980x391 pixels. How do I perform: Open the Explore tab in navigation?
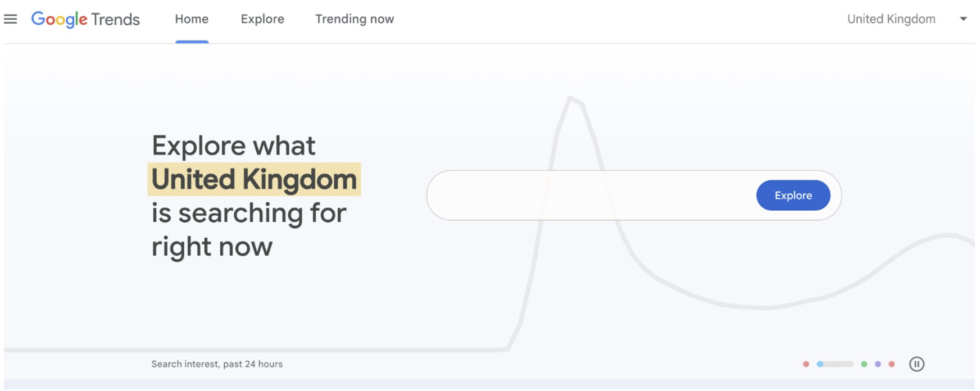(x=262, y=19)
